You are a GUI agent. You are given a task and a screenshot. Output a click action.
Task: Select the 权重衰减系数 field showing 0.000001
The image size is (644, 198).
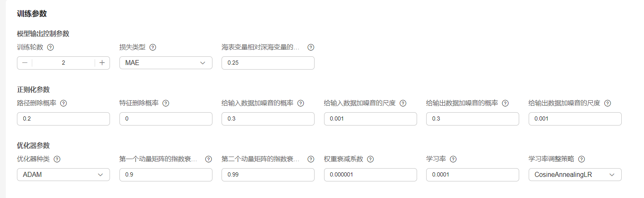click(370, 175)
